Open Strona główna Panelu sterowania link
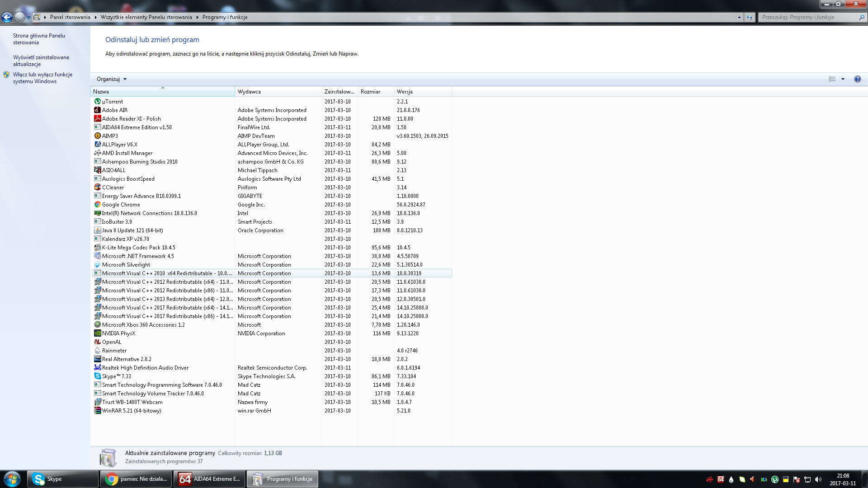Image resolution: width=868 pixels, height=488 pixels. click(39, 39)
